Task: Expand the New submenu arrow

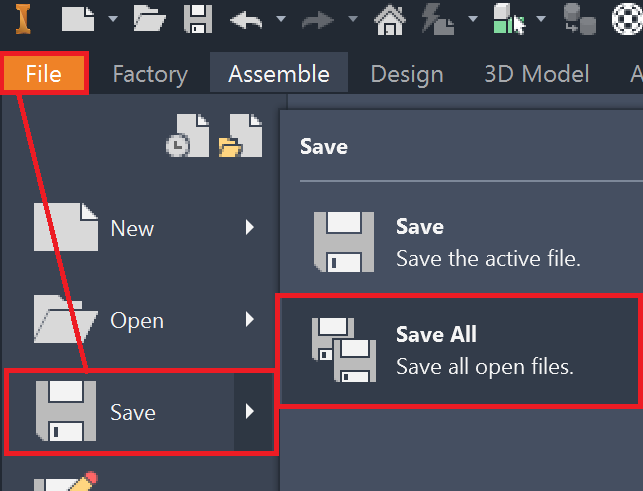Action: (251, 228)
